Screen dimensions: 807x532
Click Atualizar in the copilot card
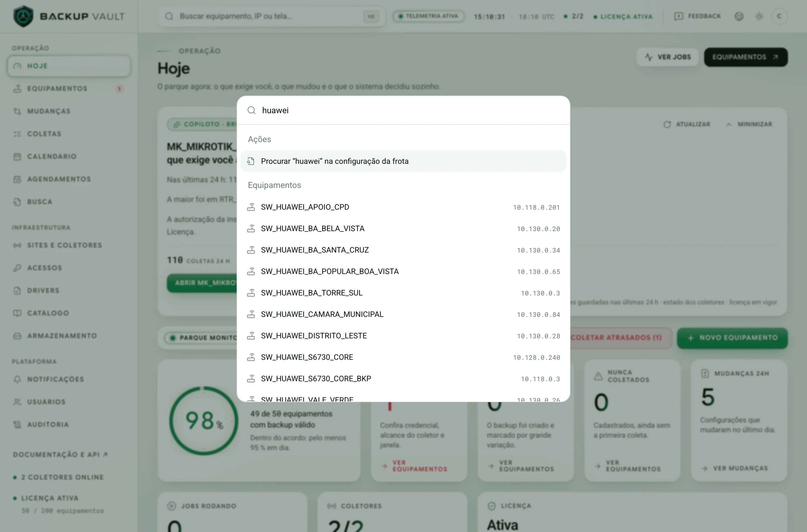[x=687, y=124]
